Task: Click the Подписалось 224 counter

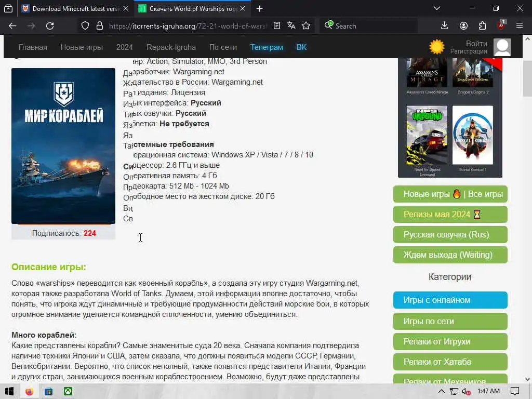Action: pyautogui.click(x=64, y=233)
